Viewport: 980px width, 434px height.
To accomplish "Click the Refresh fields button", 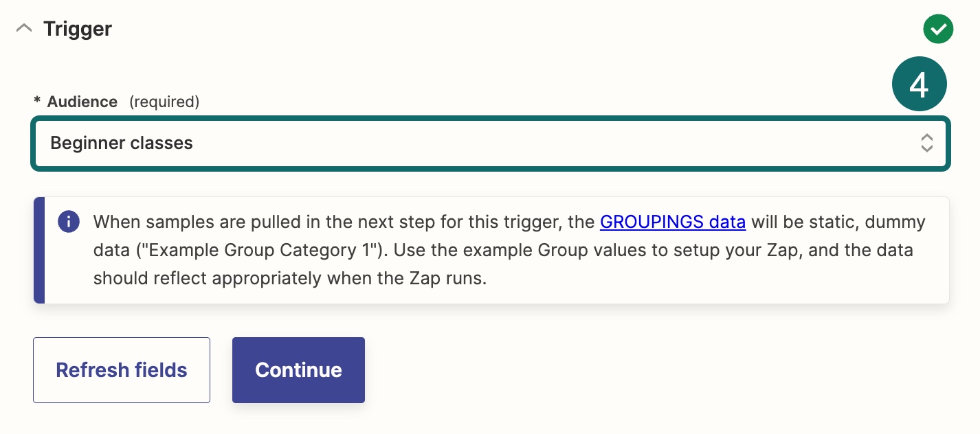I will 122,370.
